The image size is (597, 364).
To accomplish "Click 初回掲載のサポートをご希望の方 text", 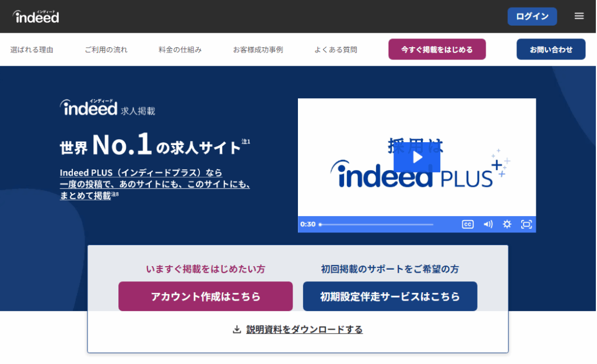I will click(x=390, y=269).
